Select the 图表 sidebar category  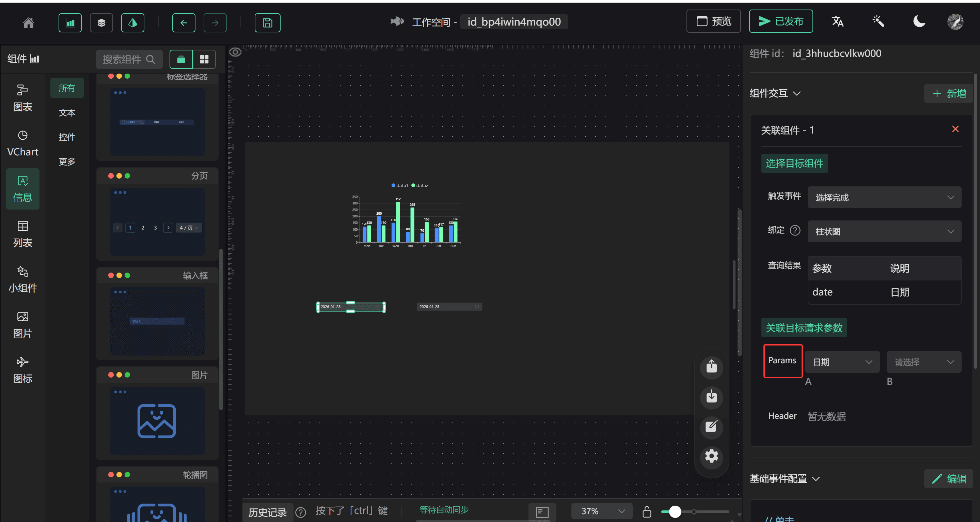pyautogui.click(x=23, y=98)
